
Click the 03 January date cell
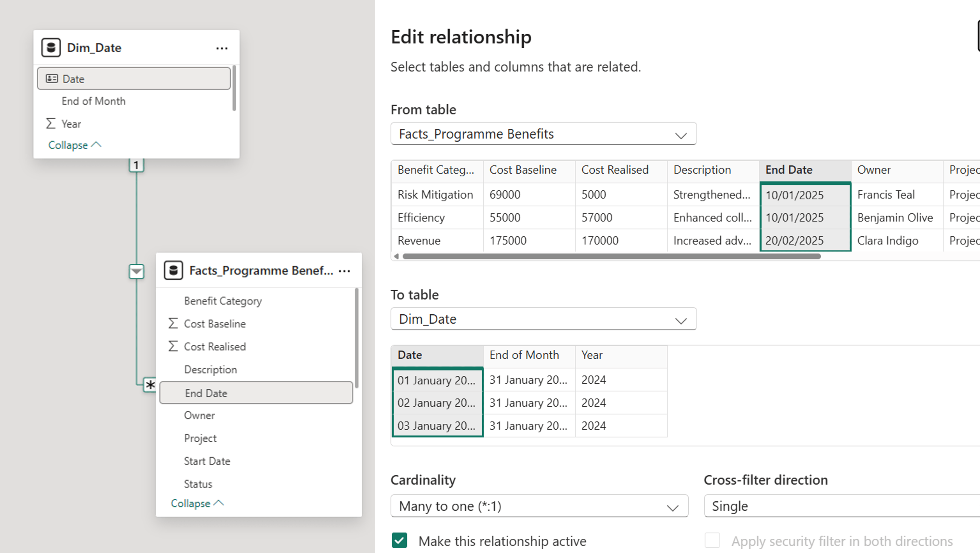pos(437,426)
